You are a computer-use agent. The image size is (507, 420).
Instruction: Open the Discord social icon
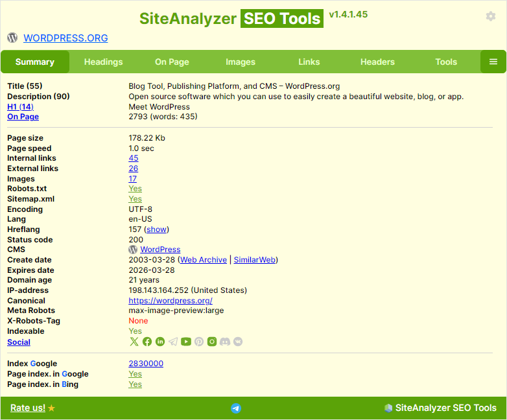click(225, 342)
